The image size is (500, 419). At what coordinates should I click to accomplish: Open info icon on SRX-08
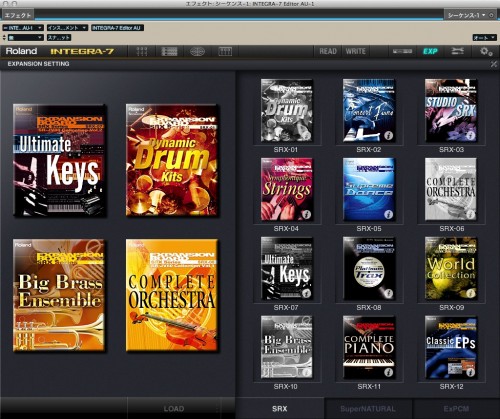(388, 293)
